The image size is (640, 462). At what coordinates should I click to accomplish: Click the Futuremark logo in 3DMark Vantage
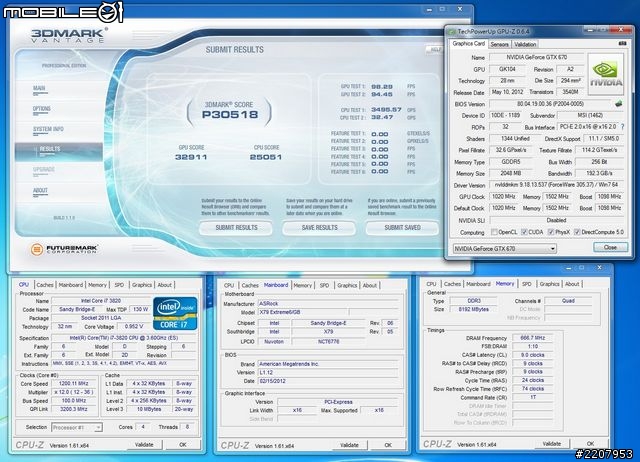[x=64, y=249]
